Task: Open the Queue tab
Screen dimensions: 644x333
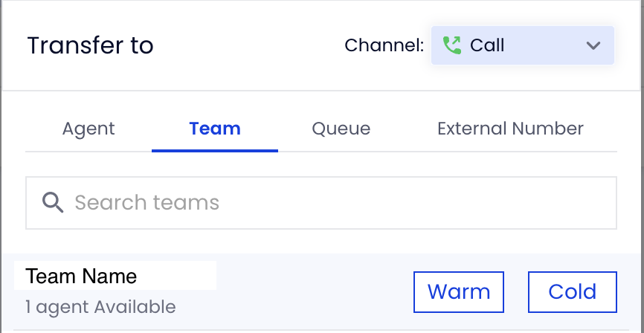Action: [x=341, y=129]
